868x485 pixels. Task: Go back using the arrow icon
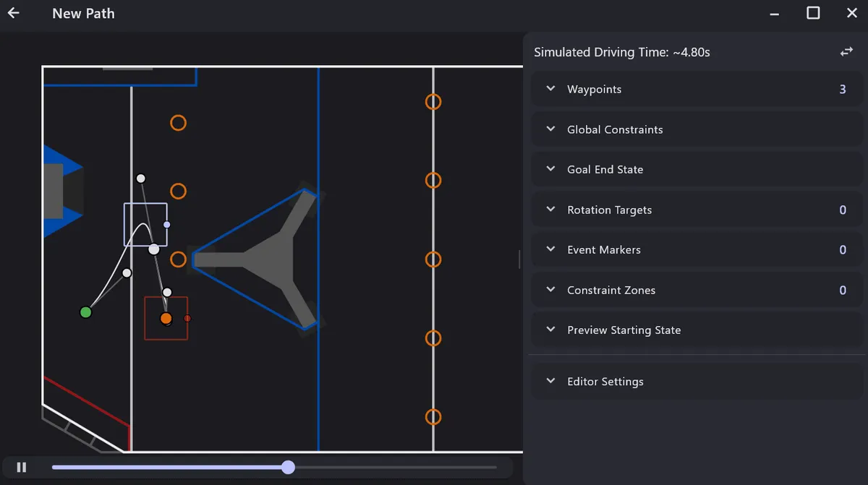tap(14, 13)
